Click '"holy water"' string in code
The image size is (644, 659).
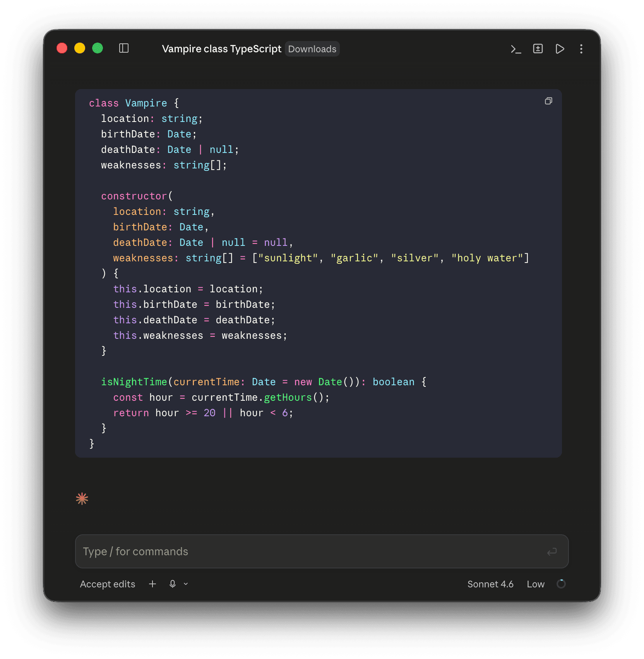tap(487, 258)
